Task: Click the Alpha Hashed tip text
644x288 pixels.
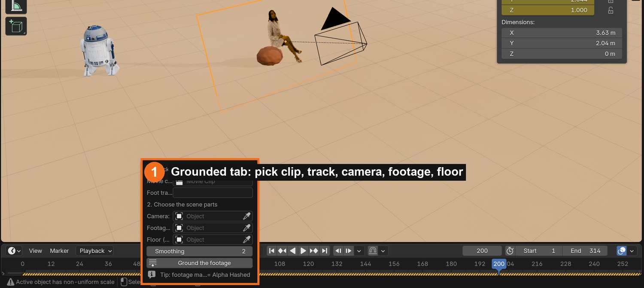Action: [205, 275]
